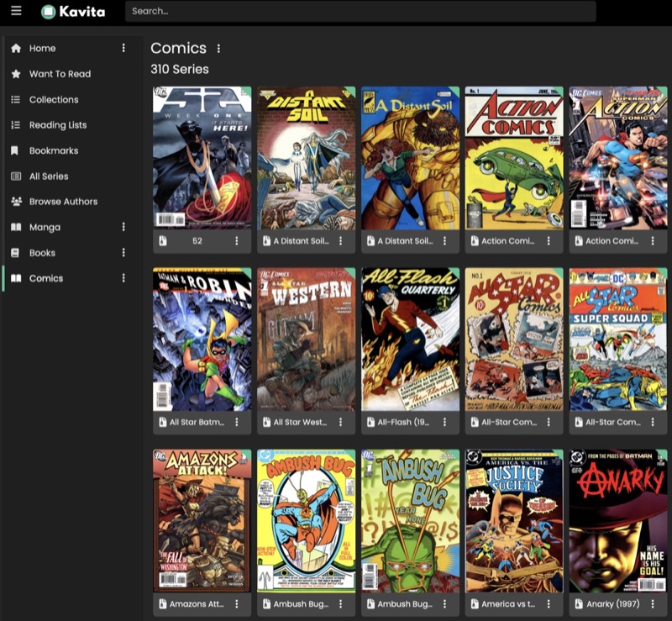Image resolution: width=672 pixels, height=621 pixels.
Task: Open actions menu beside Comics heading
Action: coord(219,49)
